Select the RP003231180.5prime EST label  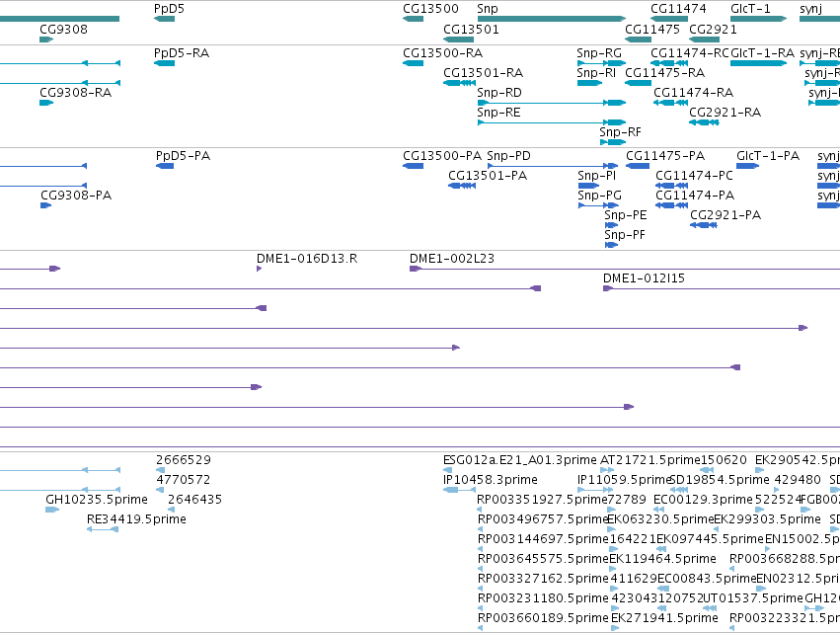tap(542, 598)
